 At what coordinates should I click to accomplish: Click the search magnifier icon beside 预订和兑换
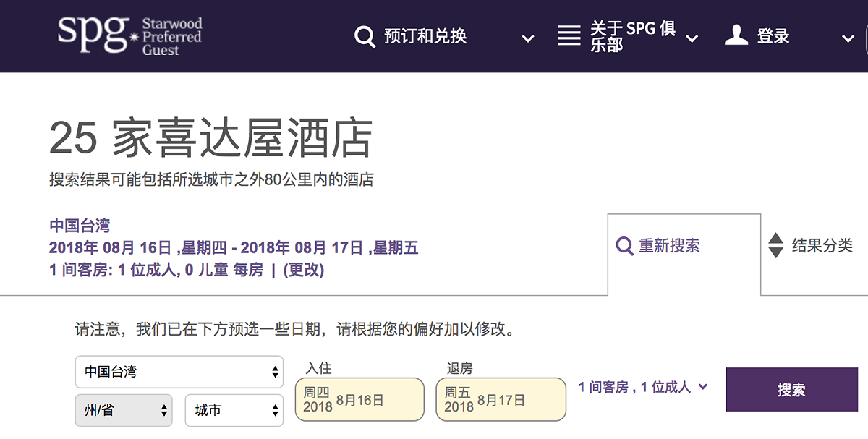coord(365,36)
